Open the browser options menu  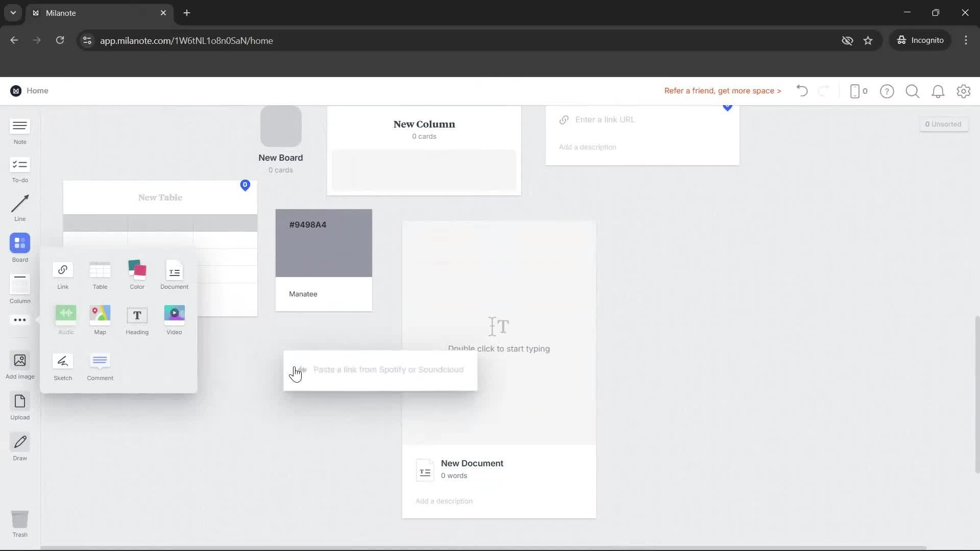(x=966, y=40)
